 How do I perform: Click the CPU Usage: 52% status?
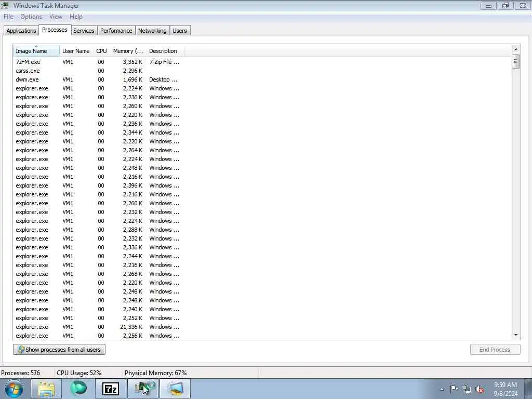79,373
